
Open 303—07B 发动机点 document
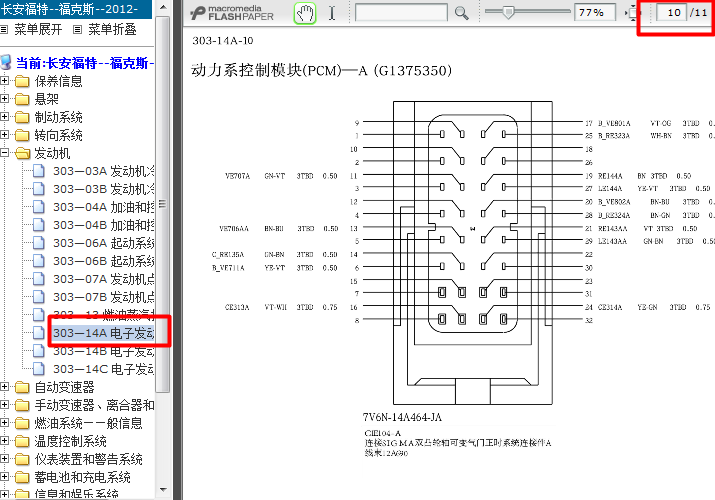click(104, 297)
